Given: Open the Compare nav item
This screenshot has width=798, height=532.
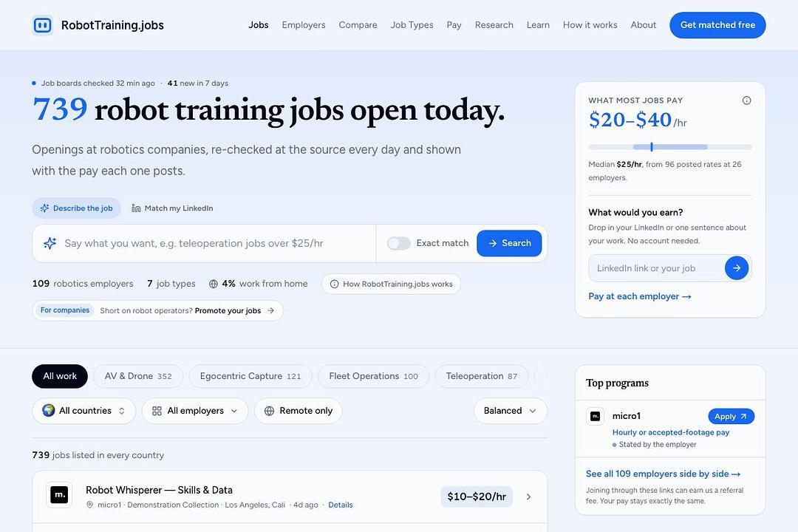Looking at the screenshot, I should 358,25.
